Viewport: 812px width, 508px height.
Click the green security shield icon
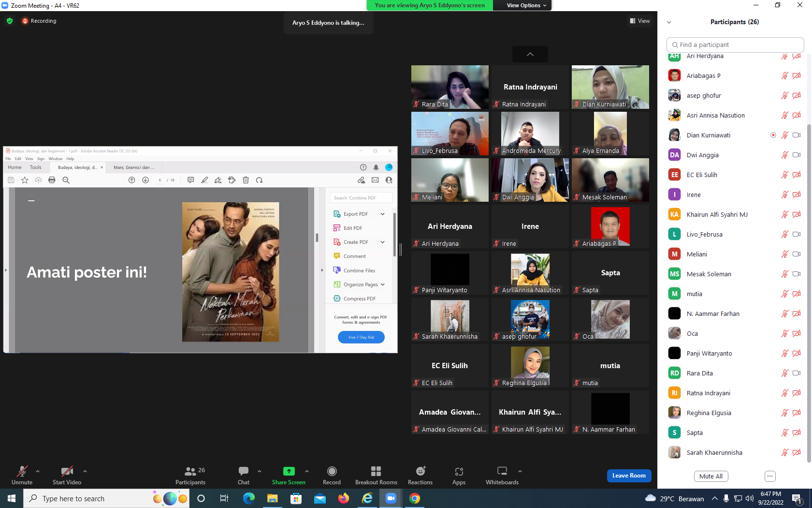pos(10,21)
